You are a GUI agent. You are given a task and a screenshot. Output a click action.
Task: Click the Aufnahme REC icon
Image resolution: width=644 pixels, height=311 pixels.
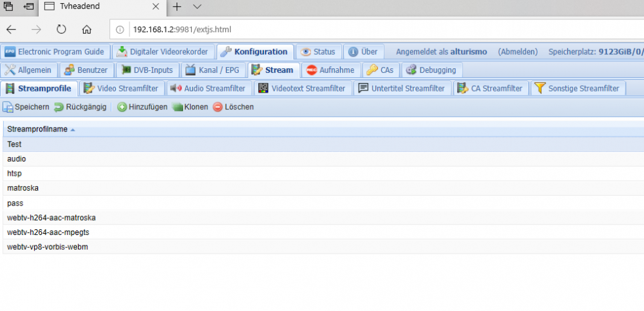[x=312, y=70]
